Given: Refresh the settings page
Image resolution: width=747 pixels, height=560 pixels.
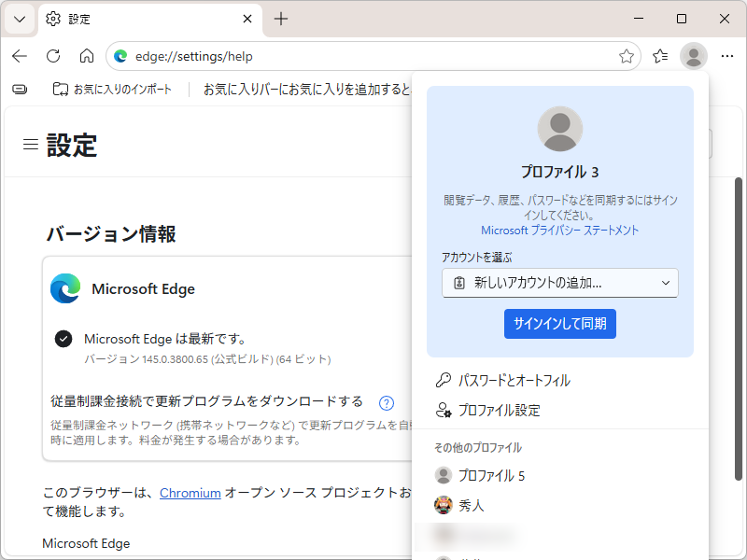Looking at the screenshot, I should pos(52,56).
